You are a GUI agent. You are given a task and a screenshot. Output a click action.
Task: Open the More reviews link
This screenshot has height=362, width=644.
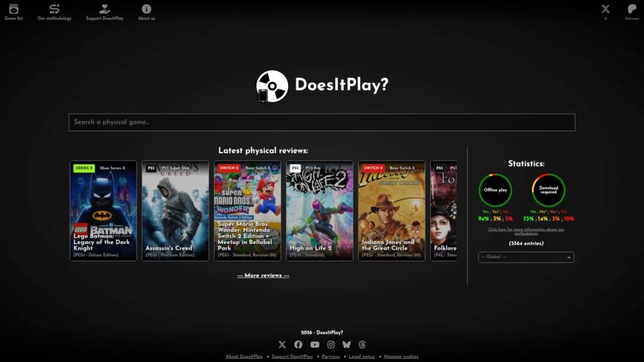tap(263, 275)
